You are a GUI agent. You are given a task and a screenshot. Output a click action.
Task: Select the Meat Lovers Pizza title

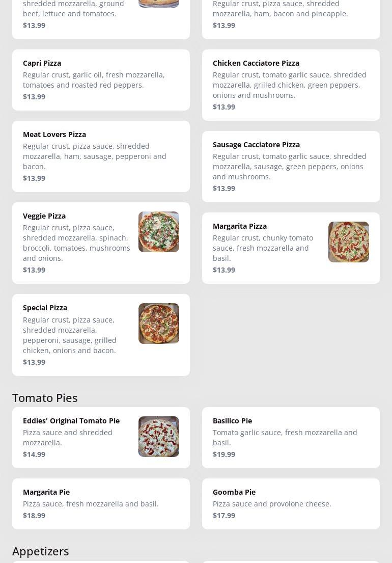pyautogui.click(x=54, y=135)
